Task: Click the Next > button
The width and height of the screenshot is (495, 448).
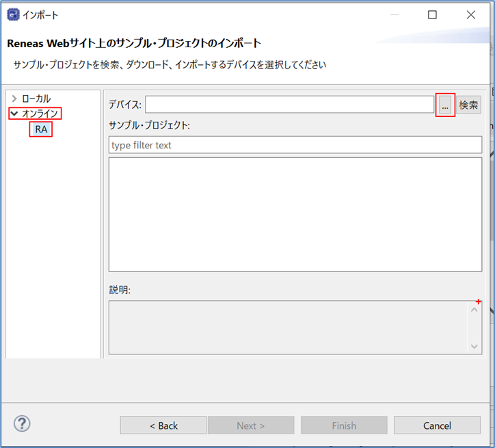Action: 251,425
